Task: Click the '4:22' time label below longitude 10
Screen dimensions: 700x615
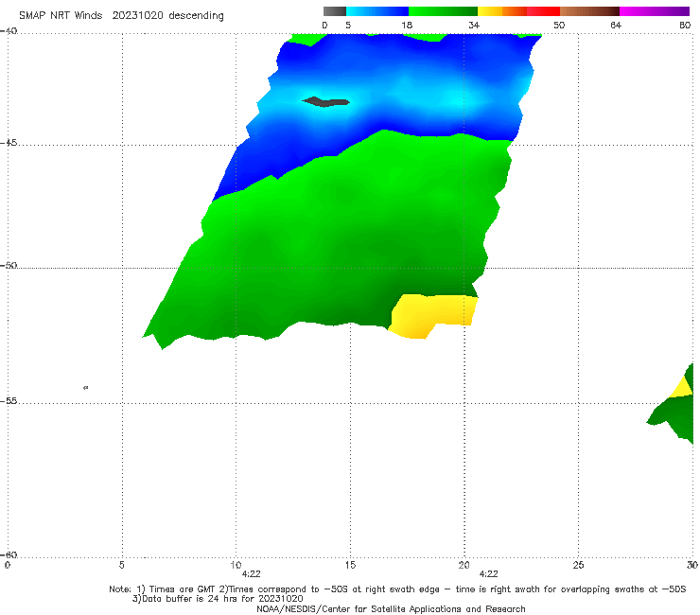Action: coord(251,574)
